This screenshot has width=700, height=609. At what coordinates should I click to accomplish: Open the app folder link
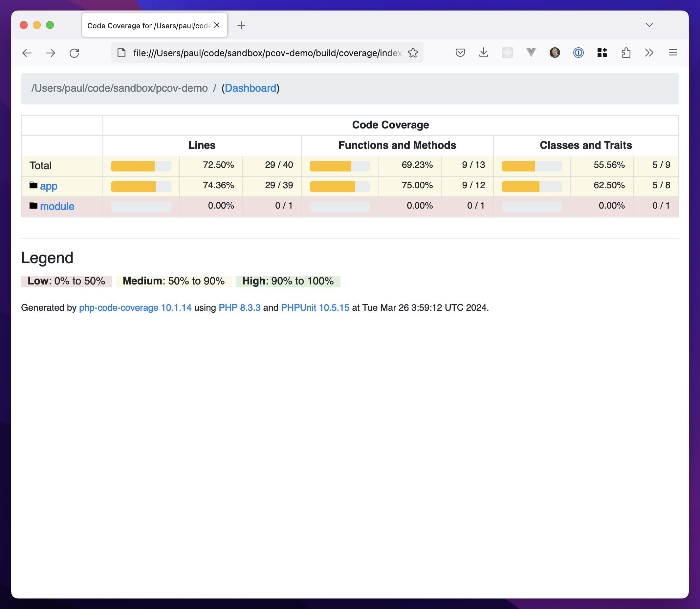tap(49, 186)
